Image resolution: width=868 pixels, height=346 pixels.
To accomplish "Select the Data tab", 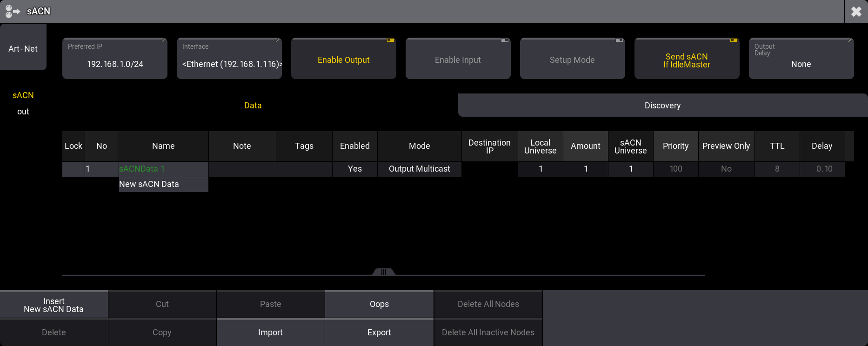I will point(253,106).
